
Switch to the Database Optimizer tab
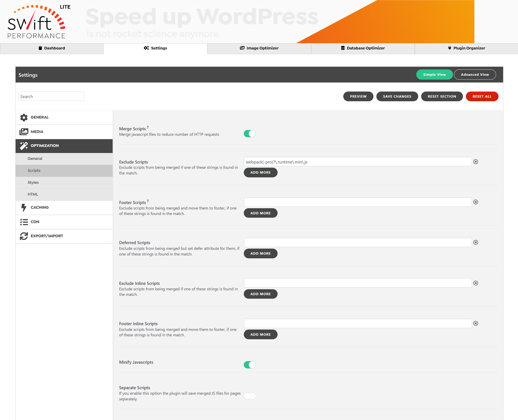363,48
